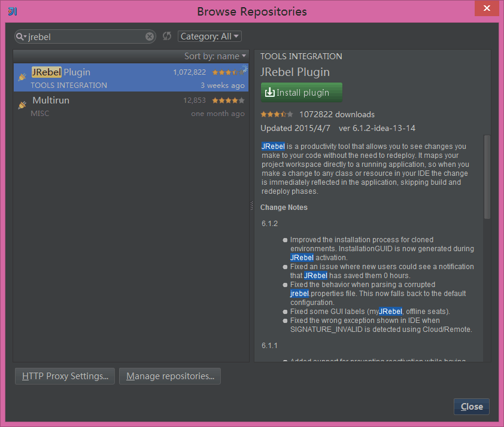Click the MISC category label

(x=40, y=114)
